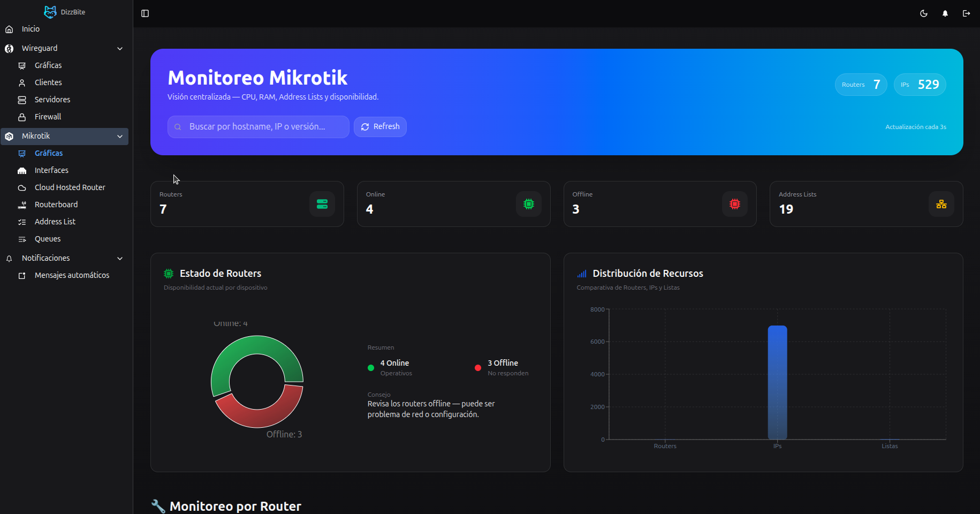Open Inicio from the sidebar
Viewport: 980px width, 514px height.
[x=31, y=29]
